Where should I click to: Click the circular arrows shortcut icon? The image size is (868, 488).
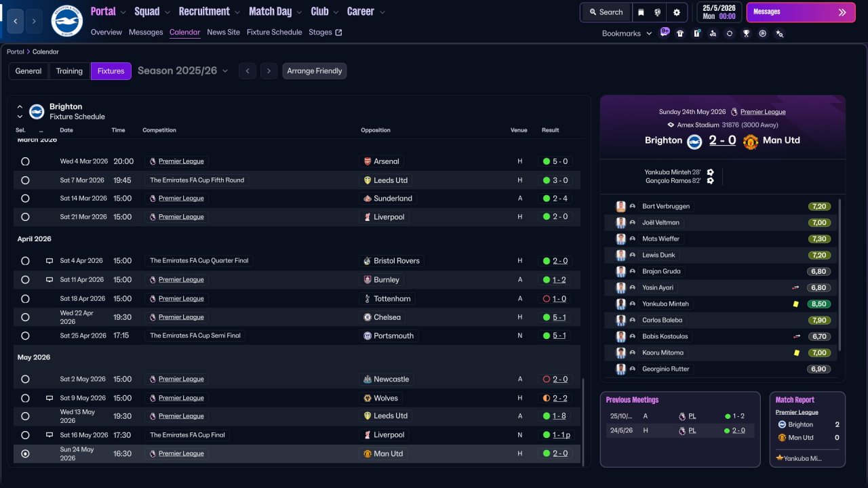point(730,33)
